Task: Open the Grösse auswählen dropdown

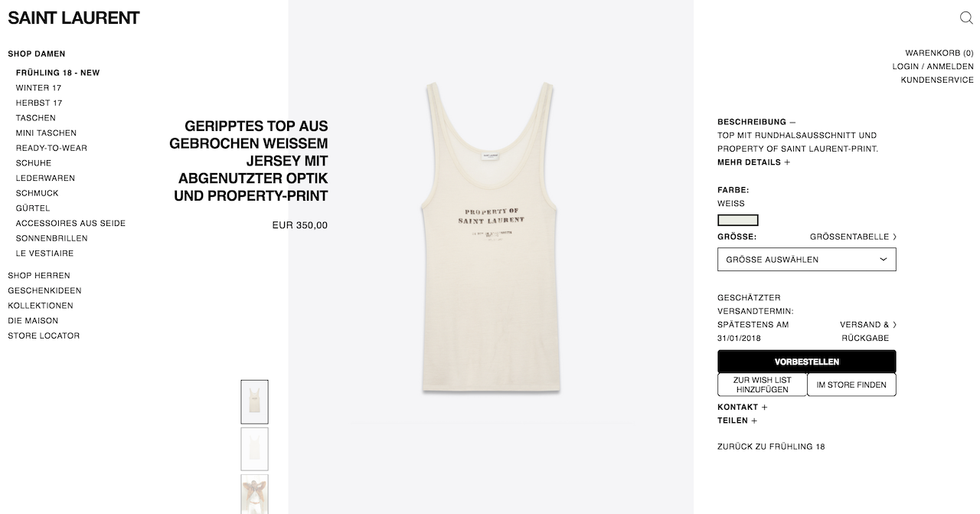Action: point(806,260)
